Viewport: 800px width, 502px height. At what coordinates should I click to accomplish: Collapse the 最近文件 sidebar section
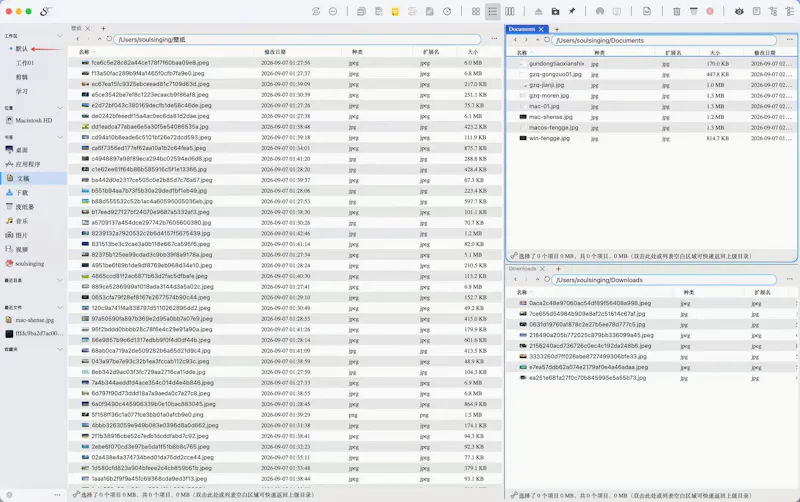pos(60,307)
